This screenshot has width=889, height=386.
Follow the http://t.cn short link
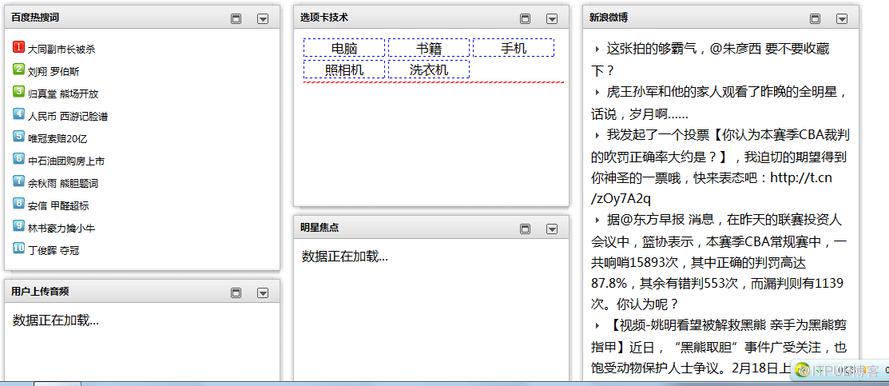[x=801, y=178]
